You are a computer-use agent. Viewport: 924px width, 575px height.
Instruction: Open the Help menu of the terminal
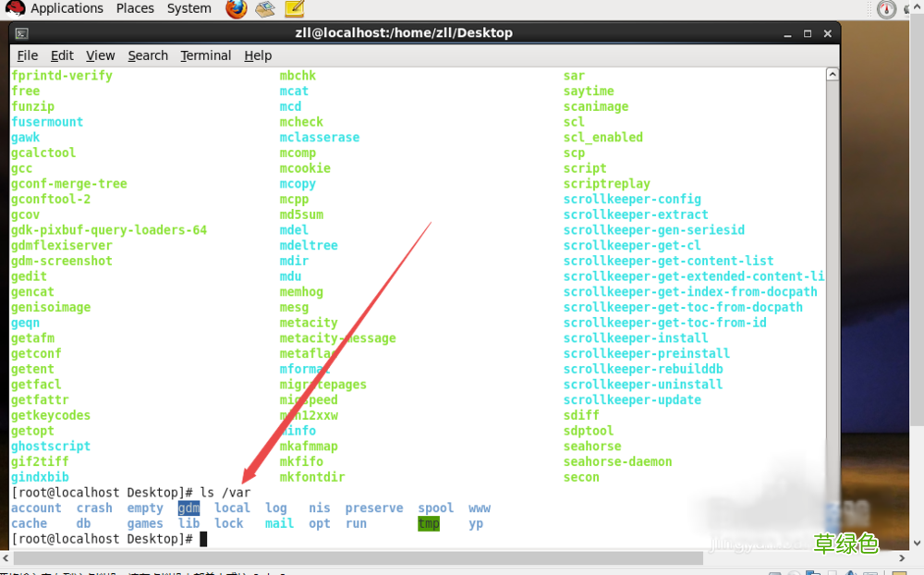[258, 55]
